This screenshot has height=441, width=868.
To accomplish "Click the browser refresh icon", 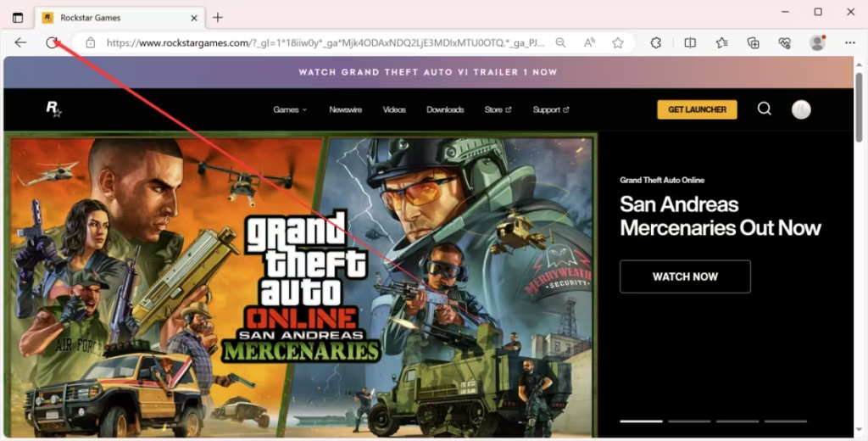I will click(52, 42).
